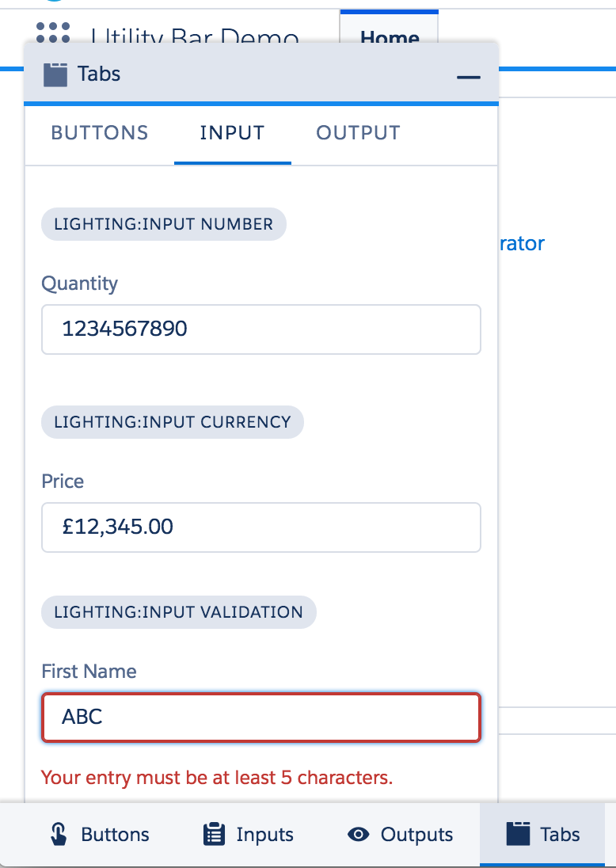Click the LIGHTING:INPUT CURRENCY badge
This screenshot has height=868, width=616.
(x=172, y=422)
